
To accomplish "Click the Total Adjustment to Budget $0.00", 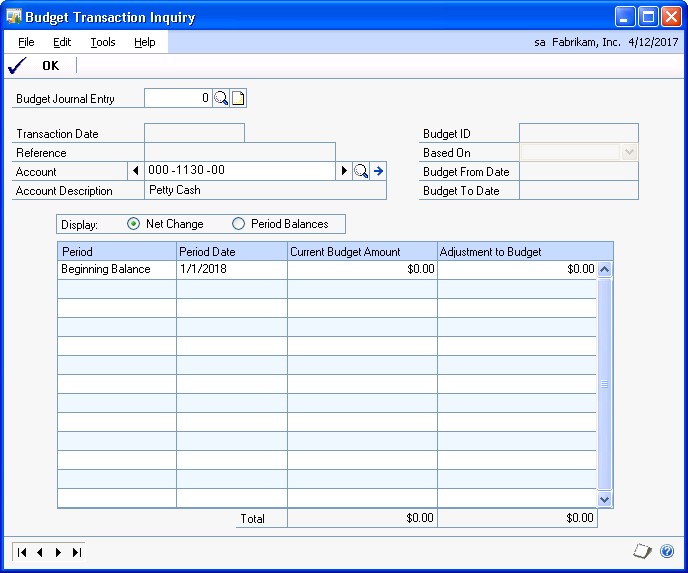I will [517, 518].
